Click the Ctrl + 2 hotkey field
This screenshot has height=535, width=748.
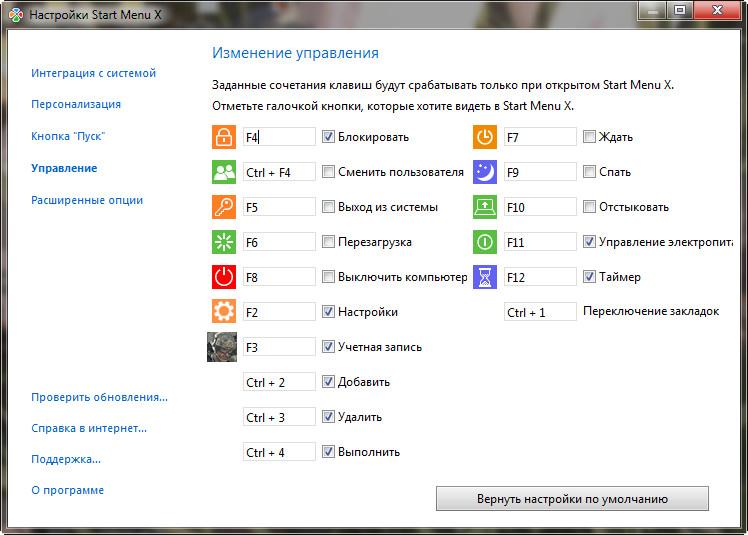tap(279, 382)
